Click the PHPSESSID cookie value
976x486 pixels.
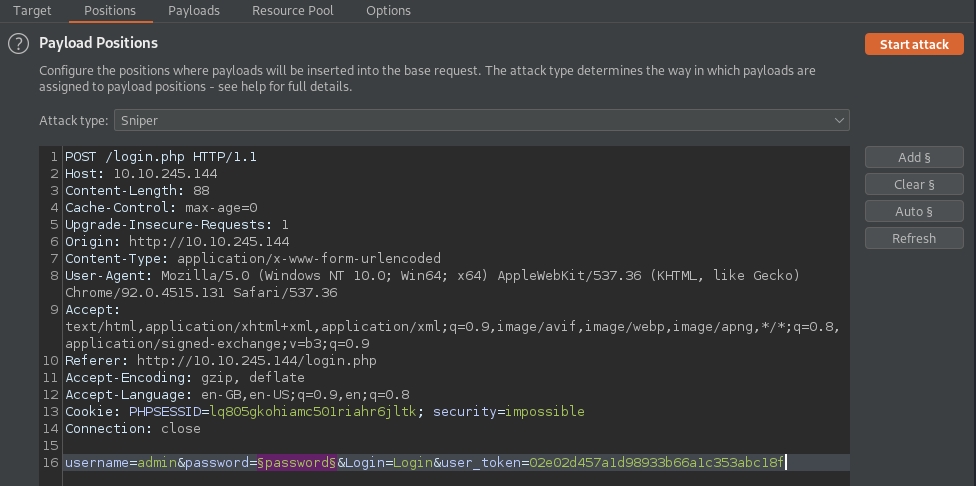[313, 411]
